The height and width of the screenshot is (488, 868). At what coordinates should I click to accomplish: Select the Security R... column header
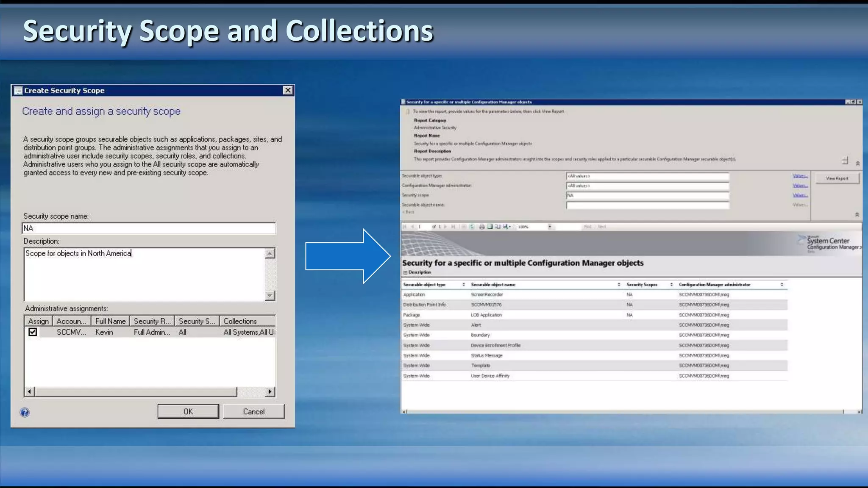coord(152,321)
